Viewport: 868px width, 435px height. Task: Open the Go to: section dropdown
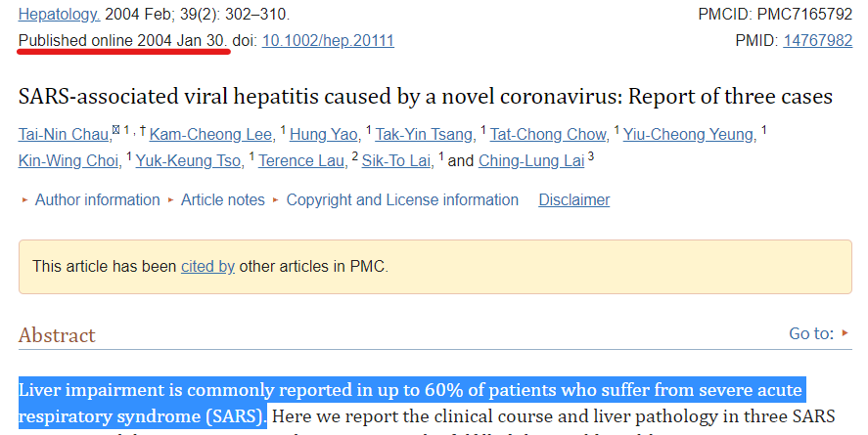pos(819,333)
